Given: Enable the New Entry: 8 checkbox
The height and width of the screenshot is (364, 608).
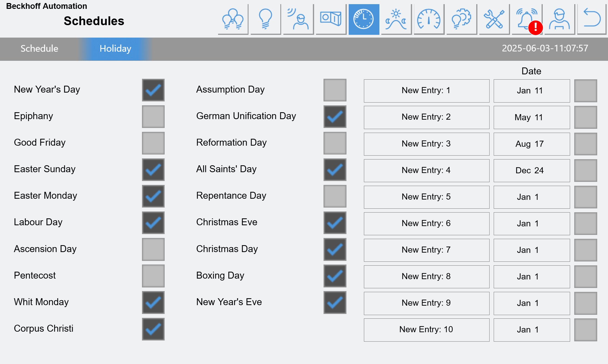Looking at the screenshot, I should point(586,277).
